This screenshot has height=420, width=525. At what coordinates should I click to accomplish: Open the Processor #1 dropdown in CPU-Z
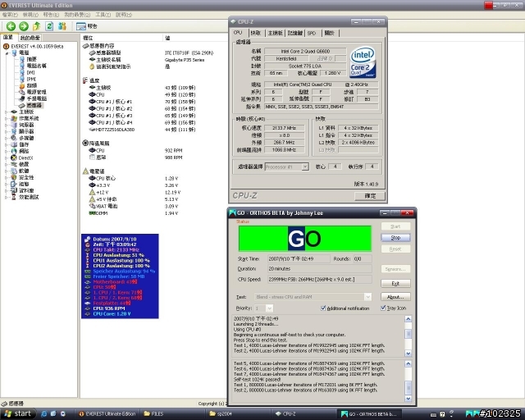point(305,167)
